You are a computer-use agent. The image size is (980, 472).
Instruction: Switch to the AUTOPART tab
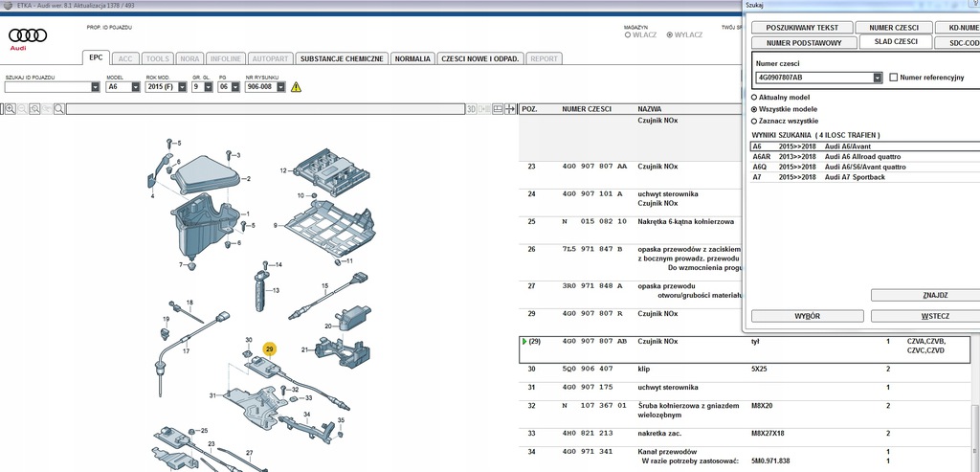[270, 58]
